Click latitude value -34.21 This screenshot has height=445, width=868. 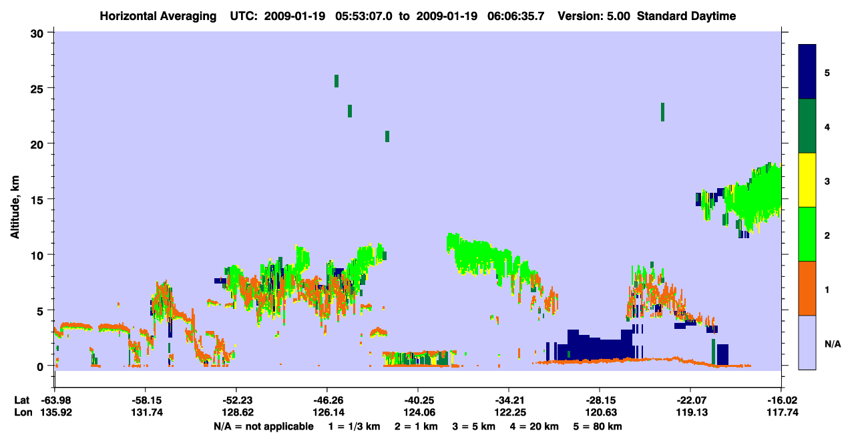(x=509, y=401)
